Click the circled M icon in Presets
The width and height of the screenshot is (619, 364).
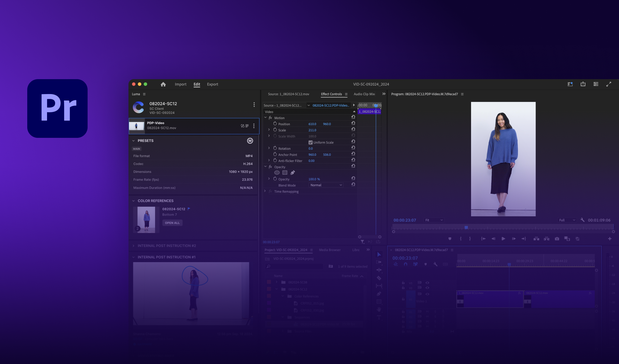click(250, 141)
